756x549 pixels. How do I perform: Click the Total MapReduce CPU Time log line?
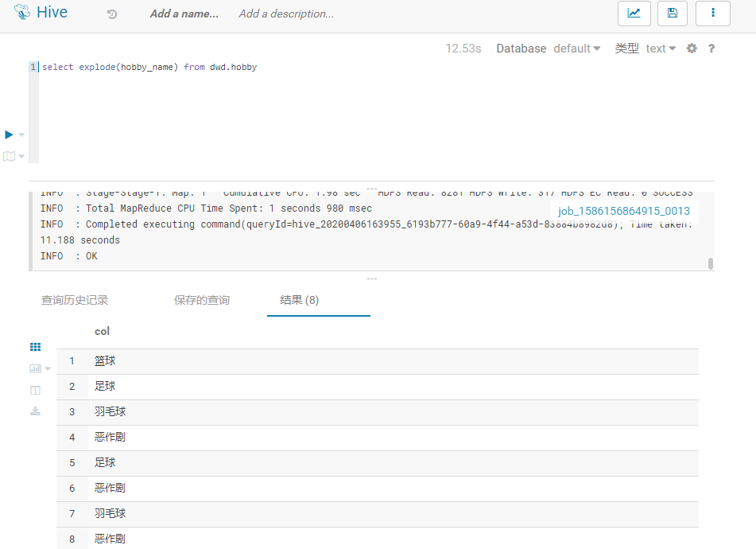tap(206, 208)
